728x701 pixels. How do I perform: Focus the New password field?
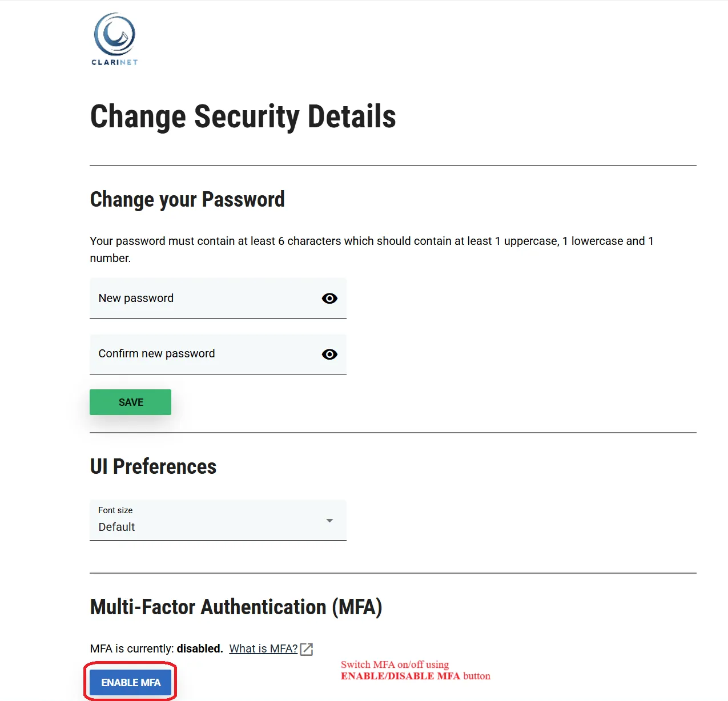click(206, 299)
